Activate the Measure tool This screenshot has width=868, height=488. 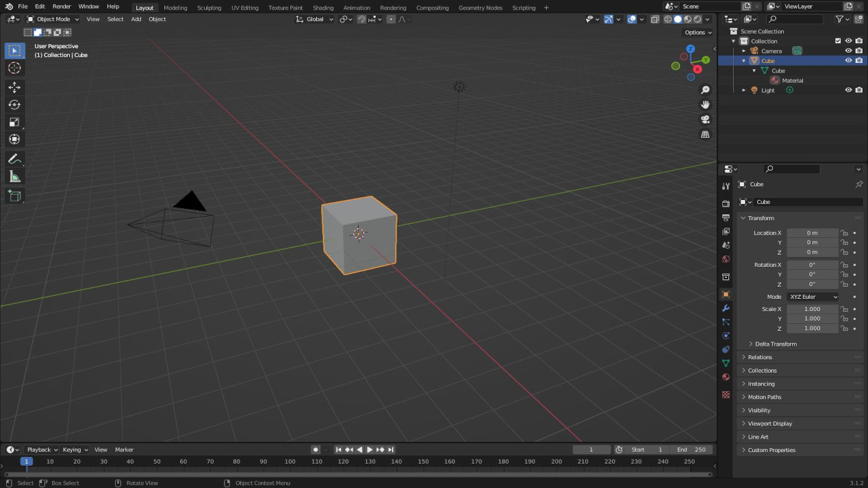tap(14, 176)
